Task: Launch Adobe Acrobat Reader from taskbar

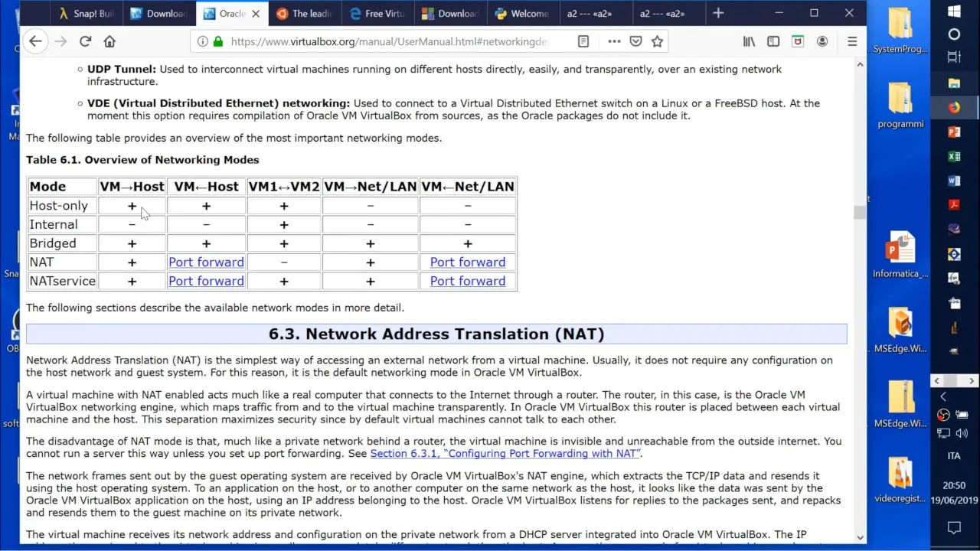Action: coord(954,204)
